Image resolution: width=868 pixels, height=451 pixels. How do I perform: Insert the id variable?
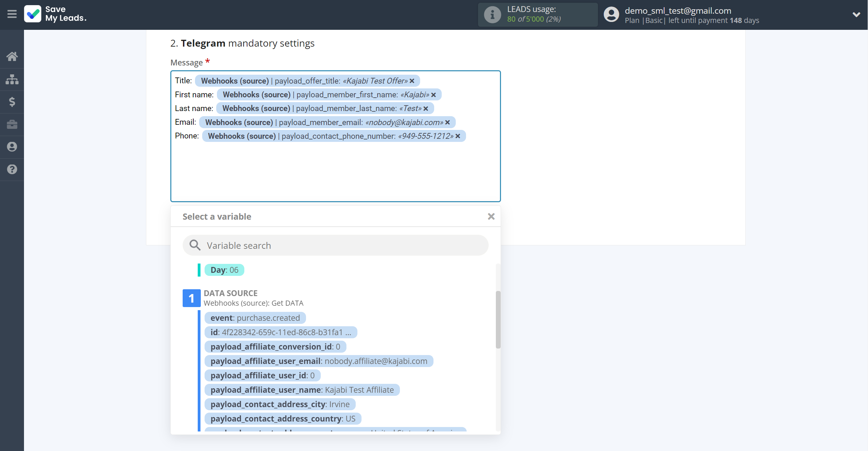(281, 332)
